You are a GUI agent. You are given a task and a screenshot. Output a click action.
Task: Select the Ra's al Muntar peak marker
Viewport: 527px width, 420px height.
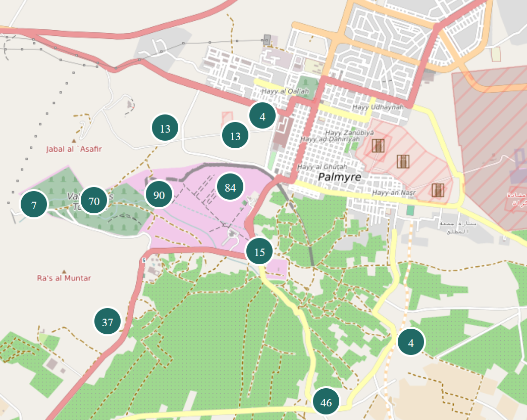(64, 270)
